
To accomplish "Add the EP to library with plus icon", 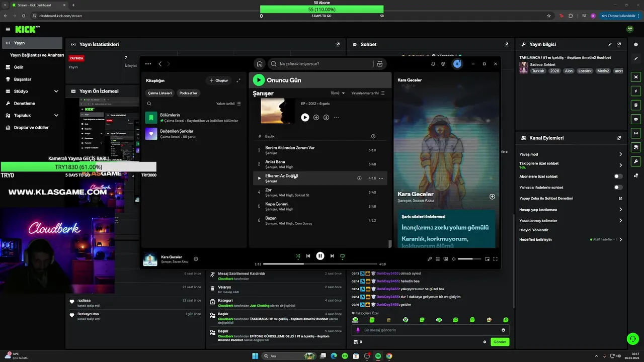I will tap(316, 117).
